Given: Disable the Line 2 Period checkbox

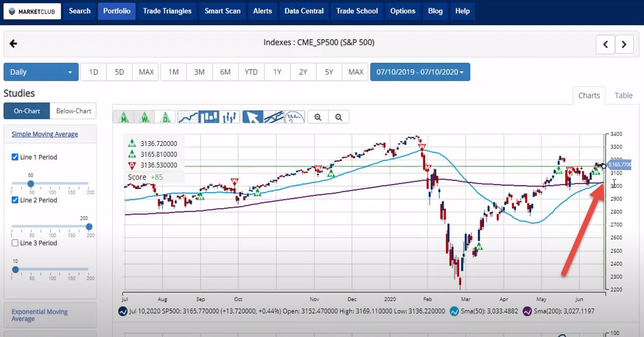Looking at the screenshot, I should (15, 200).
